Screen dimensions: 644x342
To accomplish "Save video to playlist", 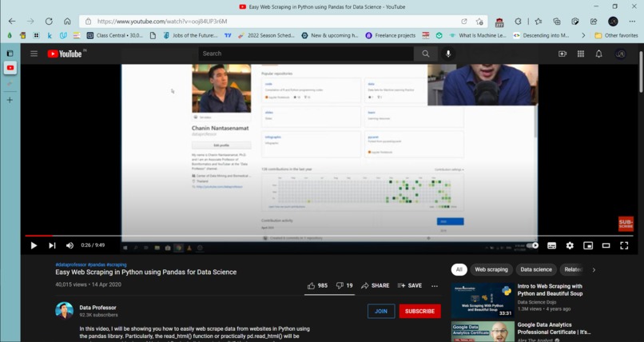I will point(409,286).
